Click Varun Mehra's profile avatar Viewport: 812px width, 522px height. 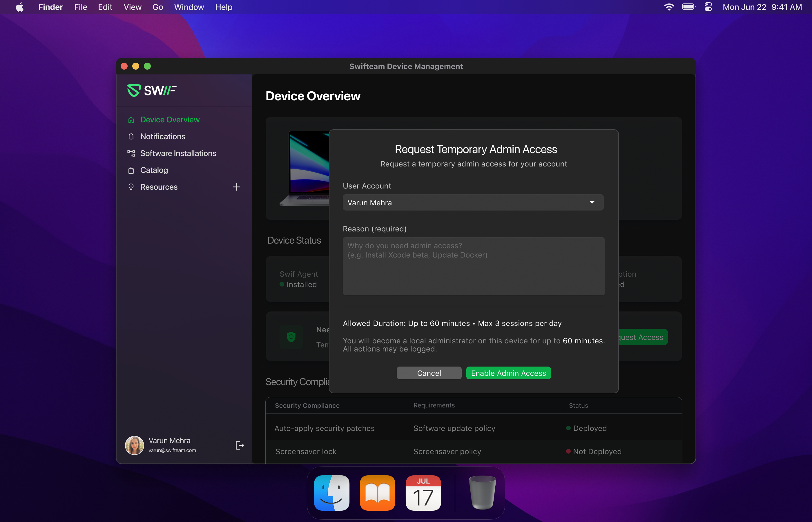point(134,445)
